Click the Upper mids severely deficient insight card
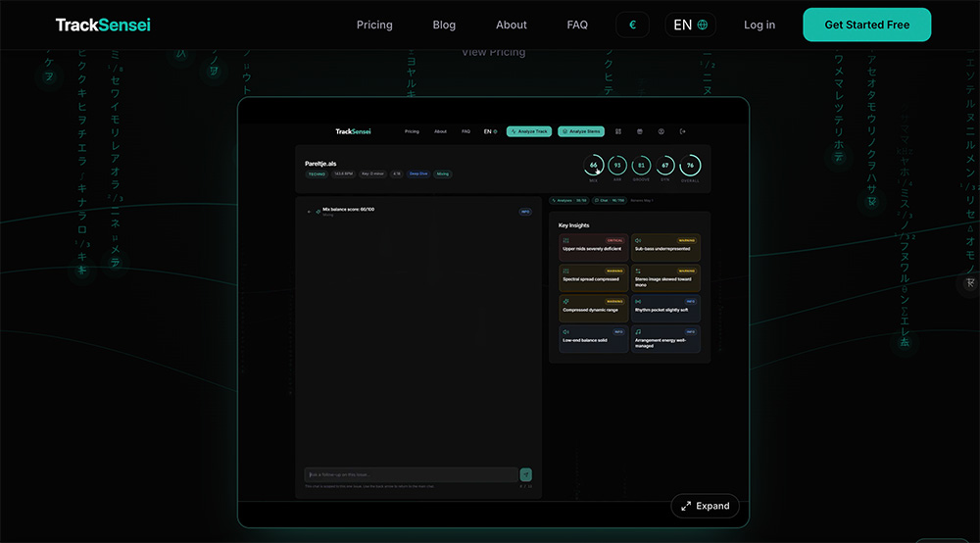This screenshot has height=543, width=980. pos(594,247)
